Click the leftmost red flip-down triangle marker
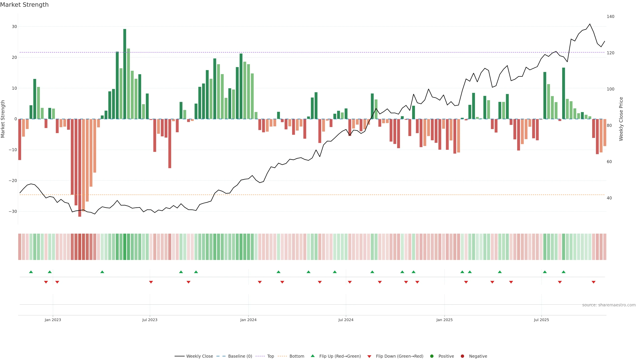This screenshot has height=362, width=644. coord(46,282)
